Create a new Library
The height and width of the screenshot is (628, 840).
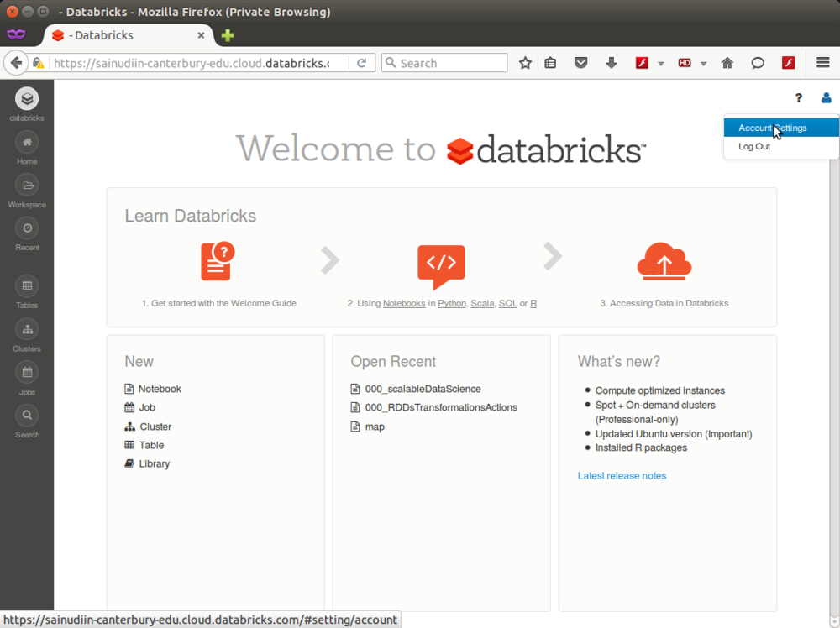click(x=147, y=464)
